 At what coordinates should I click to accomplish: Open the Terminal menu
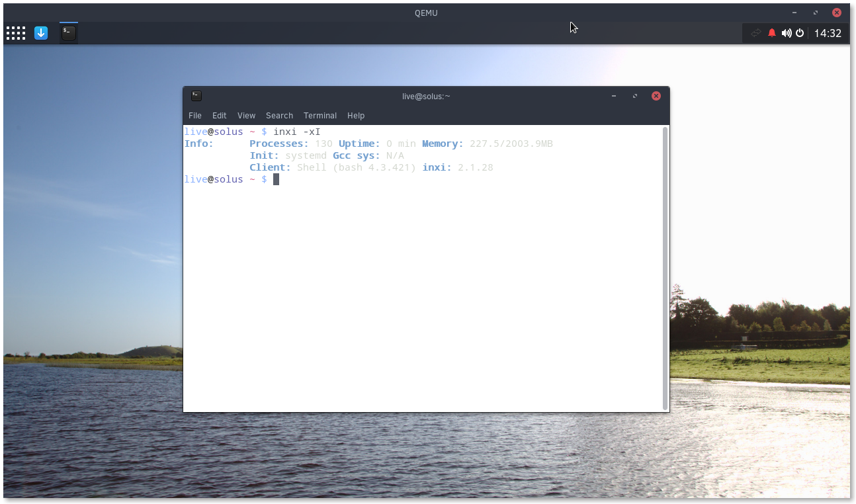click(320, 116)
